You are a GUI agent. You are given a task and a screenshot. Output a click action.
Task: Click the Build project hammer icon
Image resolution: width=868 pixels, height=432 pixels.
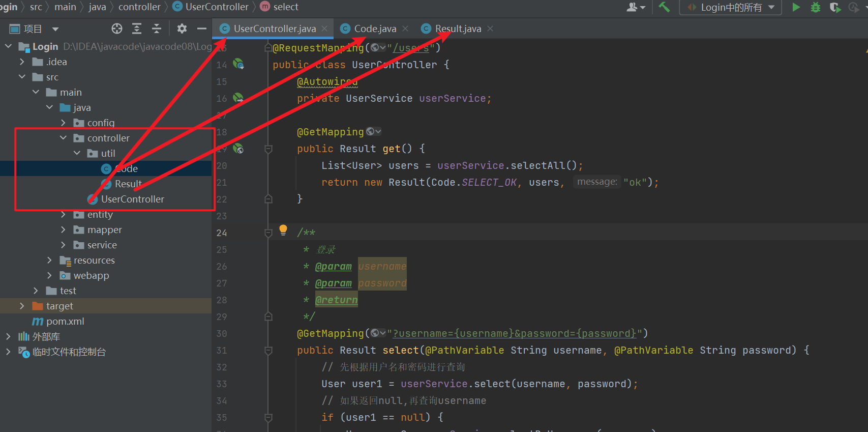tap(664, 7)
